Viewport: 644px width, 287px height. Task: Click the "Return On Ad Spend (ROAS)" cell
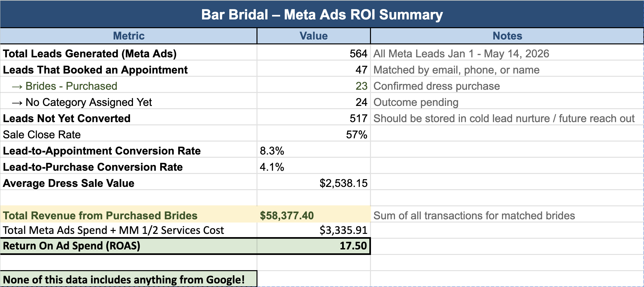(x=129, y=246)
